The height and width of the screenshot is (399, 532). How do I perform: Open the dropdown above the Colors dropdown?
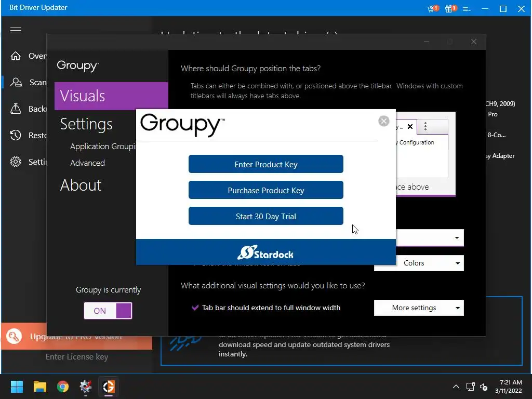tap(430, 237)
